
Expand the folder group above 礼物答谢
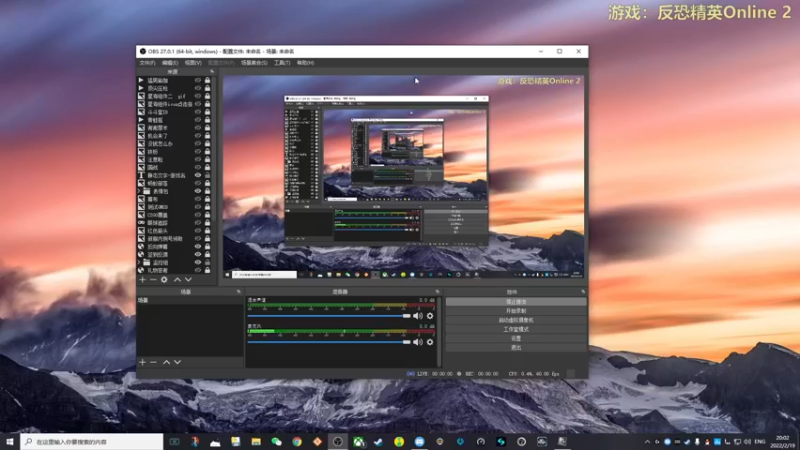139,262
